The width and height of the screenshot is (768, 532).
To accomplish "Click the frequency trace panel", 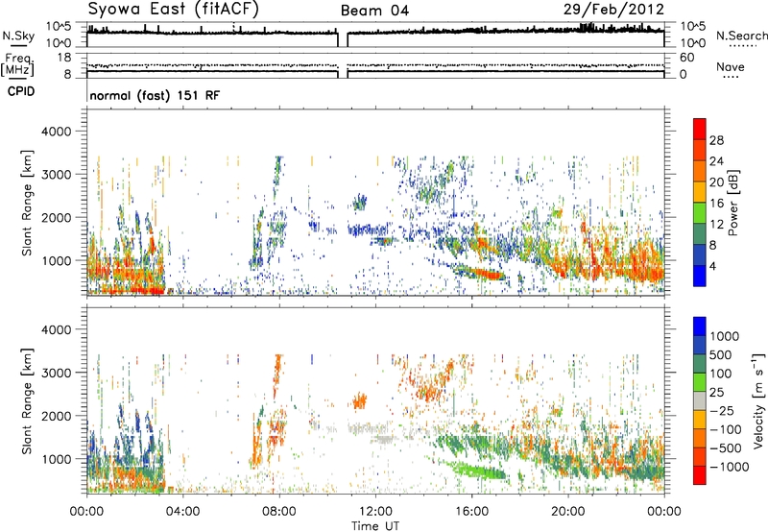I will (x=375, y=65).
